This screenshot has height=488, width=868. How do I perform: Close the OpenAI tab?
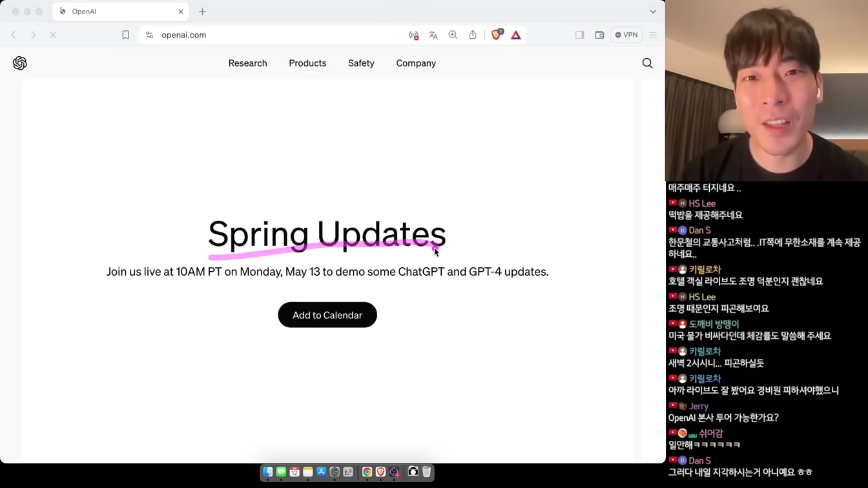(181, 12)
